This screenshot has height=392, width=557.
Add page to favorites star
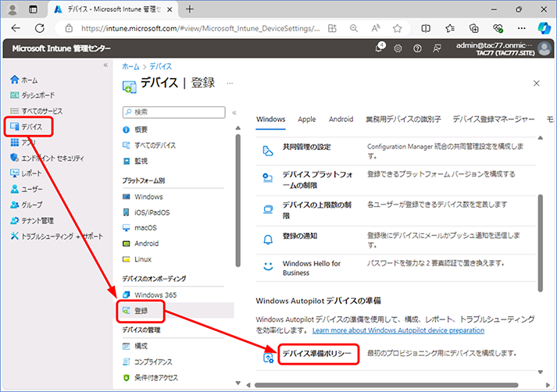point(397,28)
